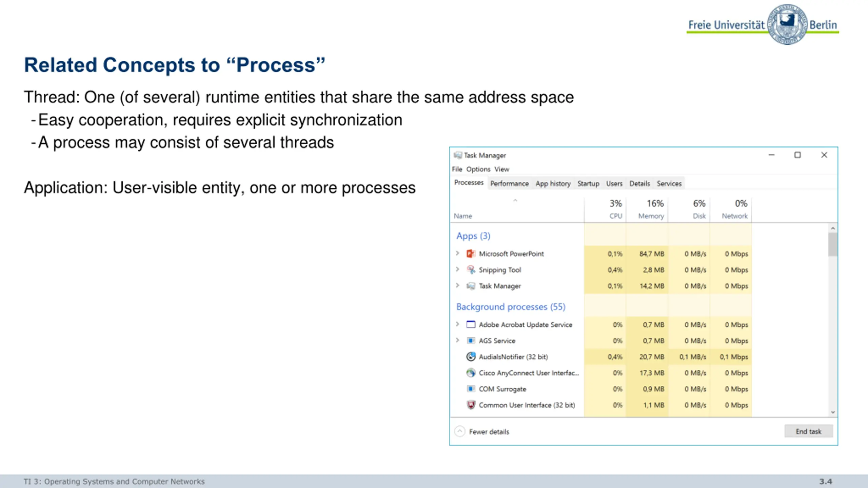Open the Options menu
This screenshot has width=868, height=488.
point(478,169)
